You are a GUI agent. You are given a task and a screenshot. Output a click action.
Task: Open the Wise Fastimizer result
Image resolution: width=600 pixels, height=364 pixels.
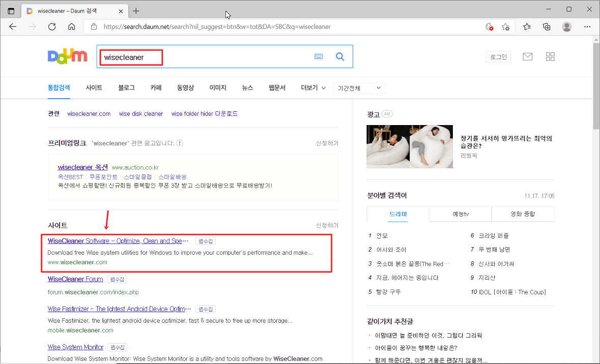(x=119, y=309)
